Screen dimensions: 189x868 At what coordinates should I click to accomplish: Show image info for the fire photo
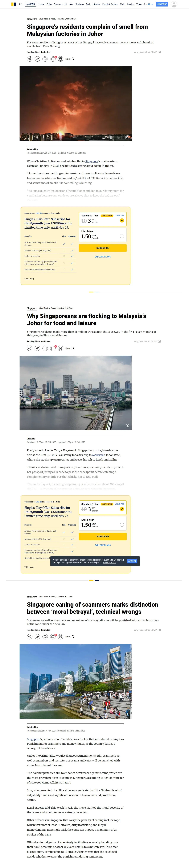click(x=127, y=137)
